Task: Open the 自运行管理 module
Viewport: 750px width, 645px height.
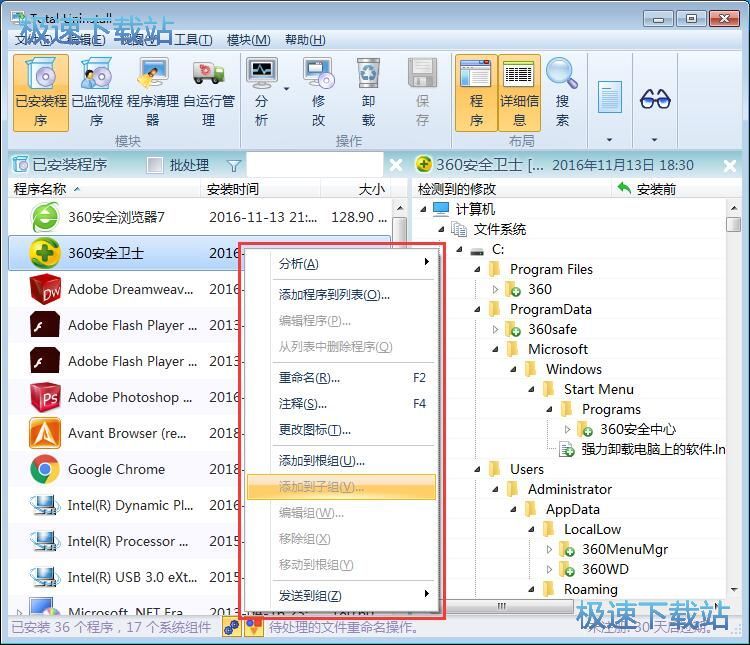Action: click(x=209, y=92)
